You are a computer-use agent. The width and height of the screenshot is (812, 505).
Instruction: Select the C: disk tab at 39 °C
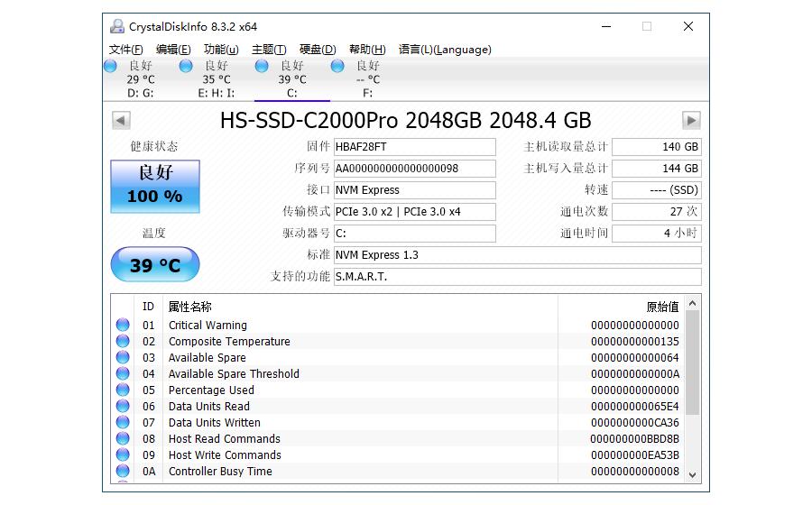(292, 79)
